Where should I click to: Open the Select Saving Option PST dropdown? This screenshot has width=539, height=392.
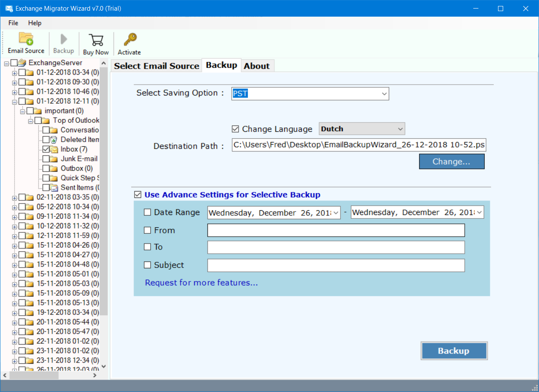click(x=310, y=93)
